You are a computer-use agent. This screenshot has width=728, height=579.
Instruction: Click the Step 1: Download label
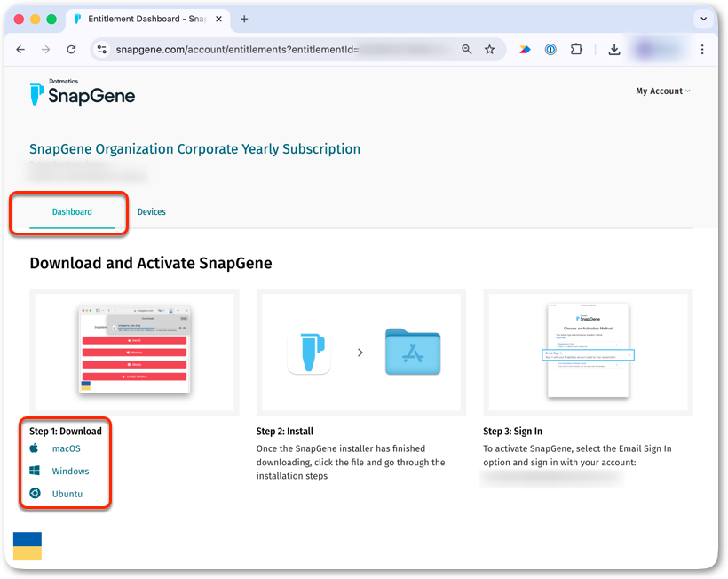tap(66, 432)
